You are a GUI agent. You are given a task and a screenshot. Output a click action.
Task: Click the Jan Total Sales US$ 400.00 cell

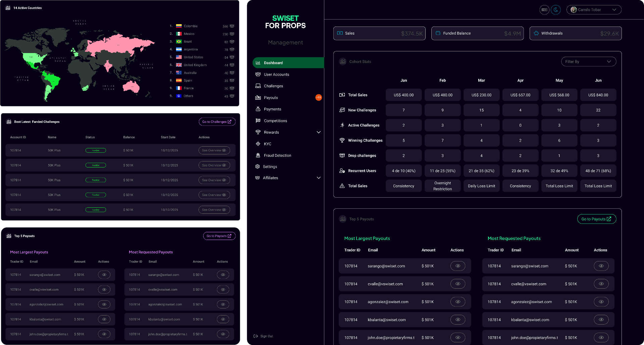tap(404, 95)
